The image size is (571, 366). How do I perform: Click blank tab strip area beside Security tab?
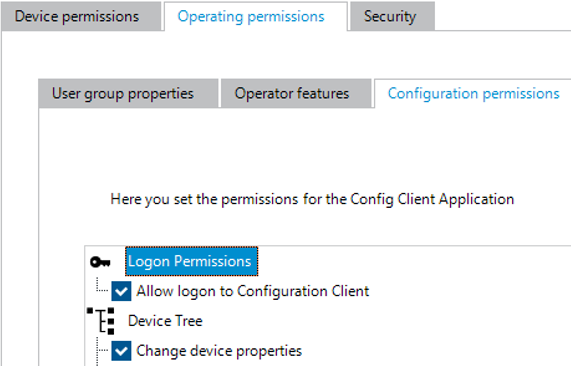[x=503, y=16]
